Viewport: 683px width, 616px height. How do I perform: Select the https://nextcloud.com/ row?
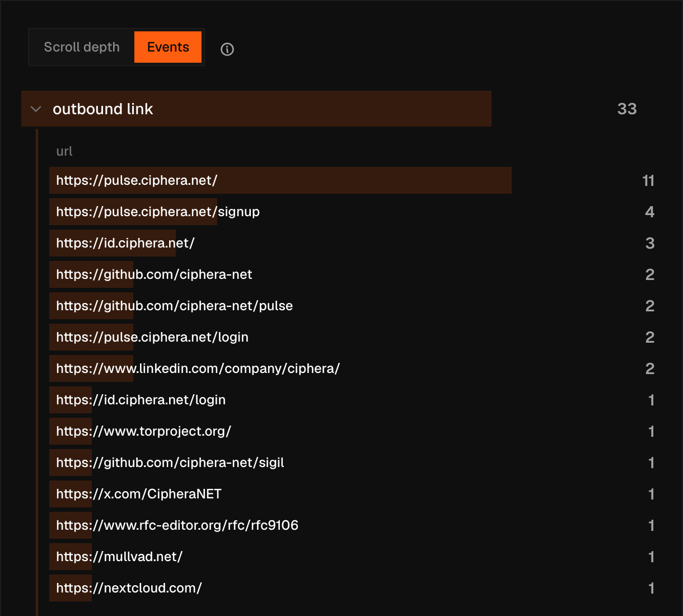[355, 588]
